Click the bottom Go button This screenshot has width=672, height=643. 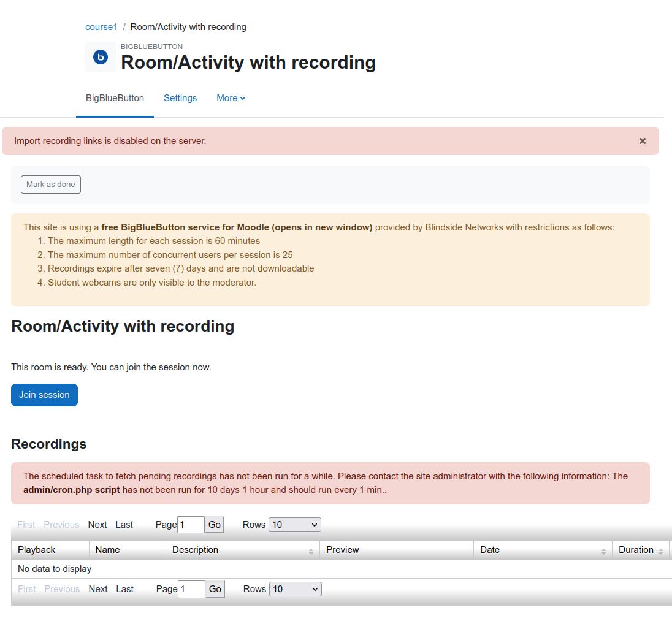tap(215, 589)
